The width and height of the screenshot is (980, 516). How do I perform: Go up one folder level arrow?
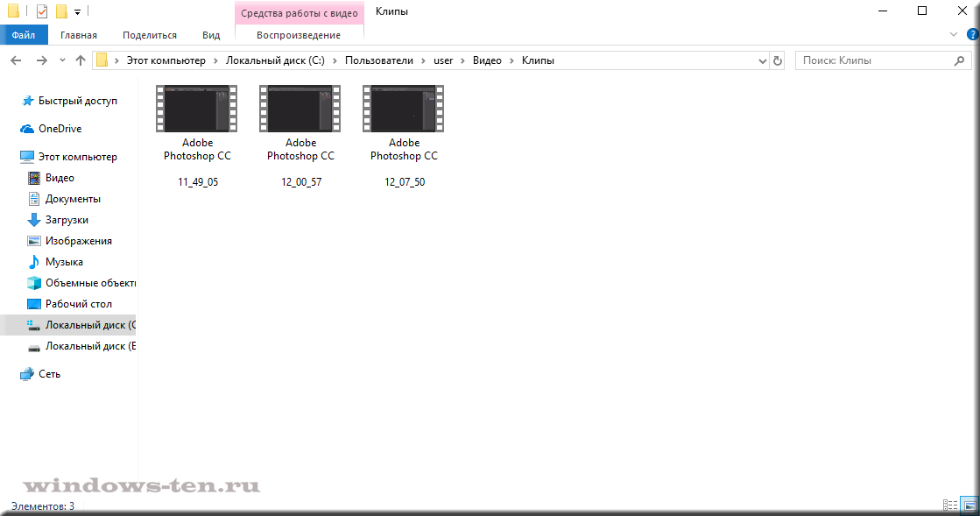(x=81, y=60)
